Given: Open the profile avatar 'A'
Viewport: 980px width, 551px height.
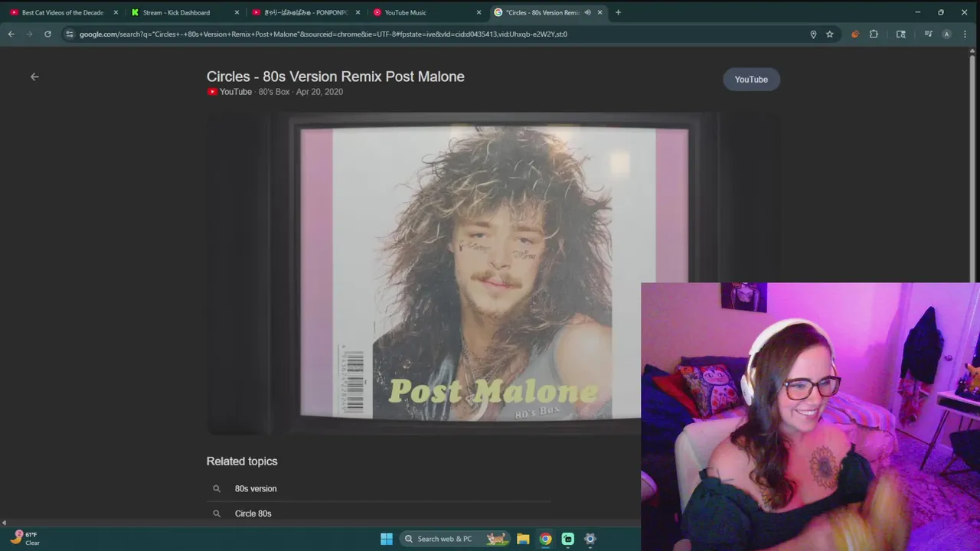Looking at the screenshot, I should 946,34.
